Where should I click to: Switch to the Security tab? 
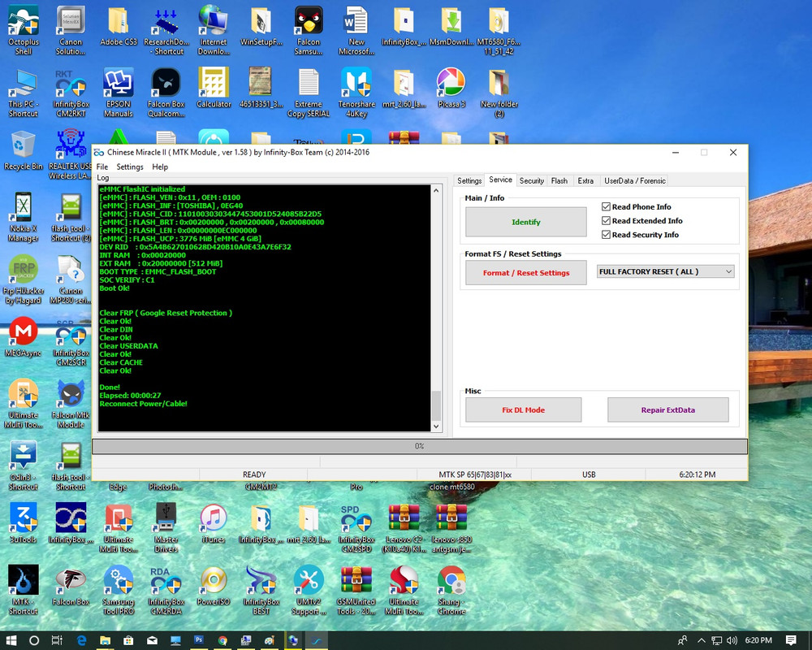(x=531, y=181)
